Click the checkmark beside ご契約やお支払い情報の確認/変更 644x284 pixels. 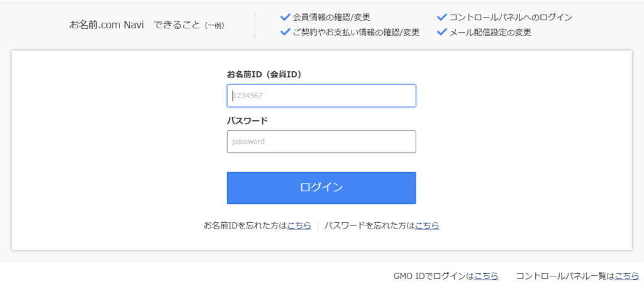[x=285, y=31]
